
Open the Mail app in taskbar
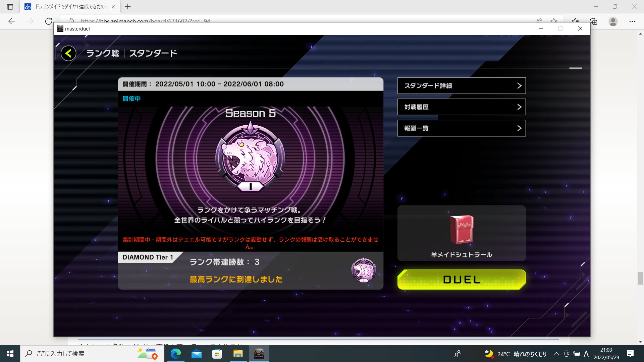click(197, 354)
